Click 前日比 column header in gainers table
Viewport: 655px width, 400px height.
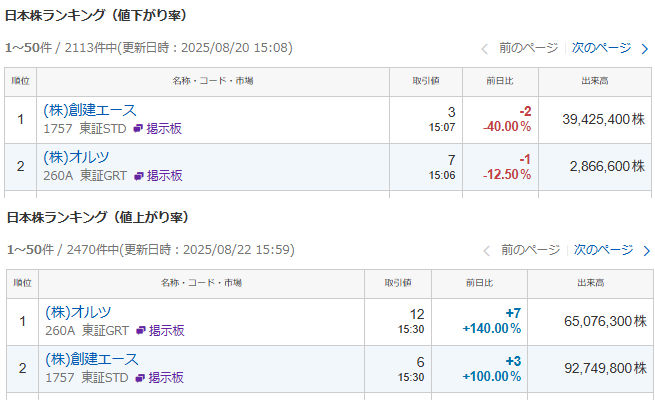pos(479,283)
